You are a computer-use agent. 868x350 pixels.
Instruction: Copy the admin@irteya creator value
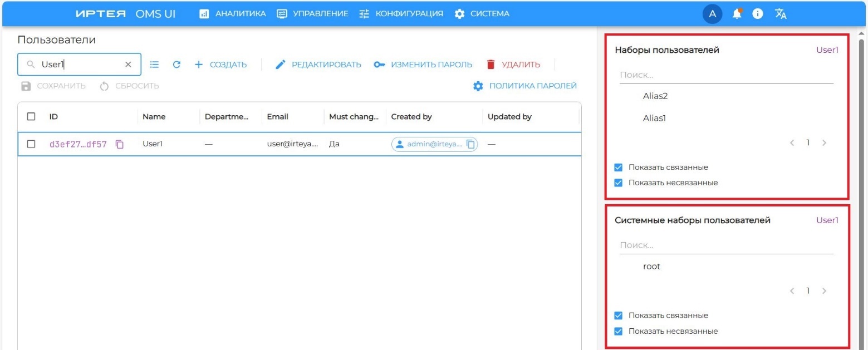471,144
